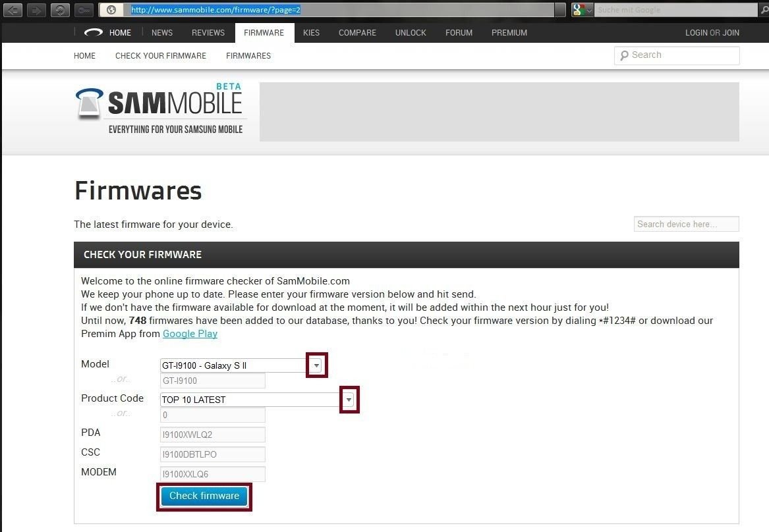Click the 'The latest firmware for your device.' text
This screenshot has height=532, width=769.
click(x=153, y=225)
